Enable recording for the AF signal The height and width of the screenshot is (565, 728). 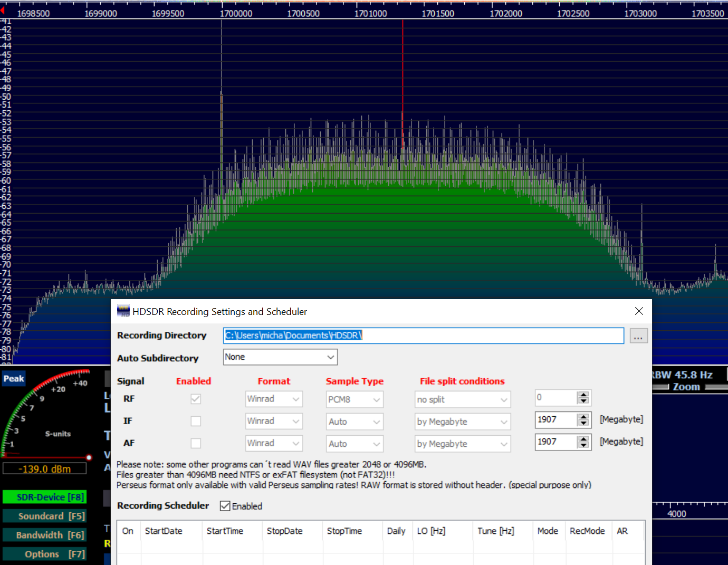196,443
